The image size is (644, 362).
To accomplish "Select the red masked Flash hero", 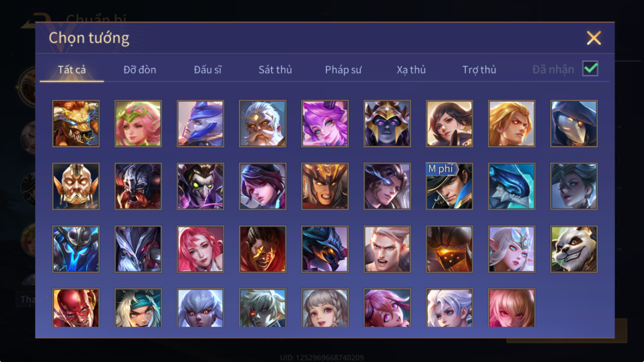I will [76, 308].
